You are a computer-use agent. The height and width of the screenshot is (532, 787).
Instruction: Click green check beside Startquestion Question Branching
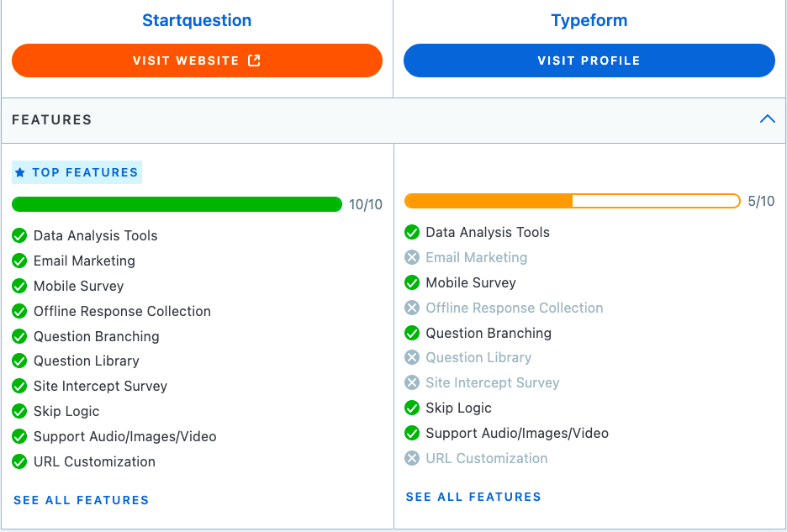point(19,336)
